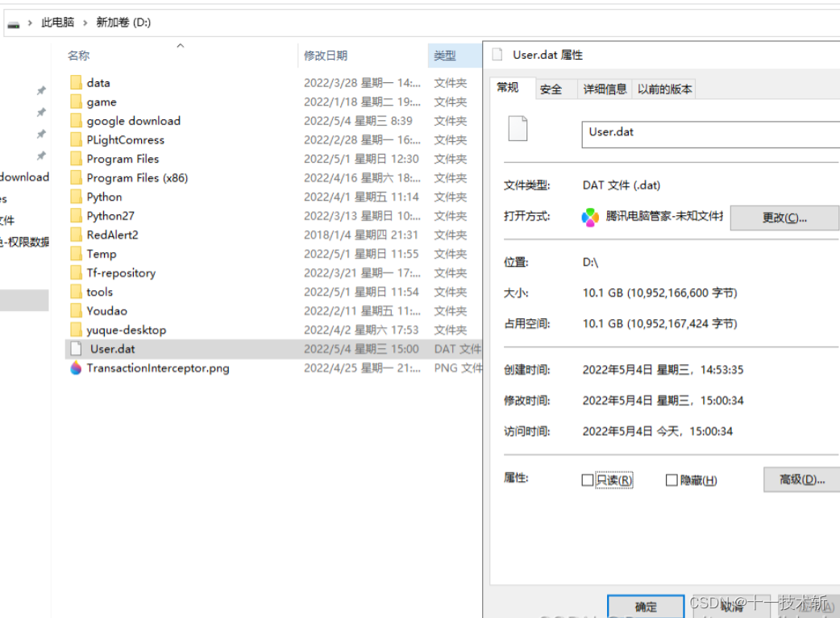The height and width of the screenshot is (618, 840).
Task: Click the drive icon in address bar
Action: point(14,24)
